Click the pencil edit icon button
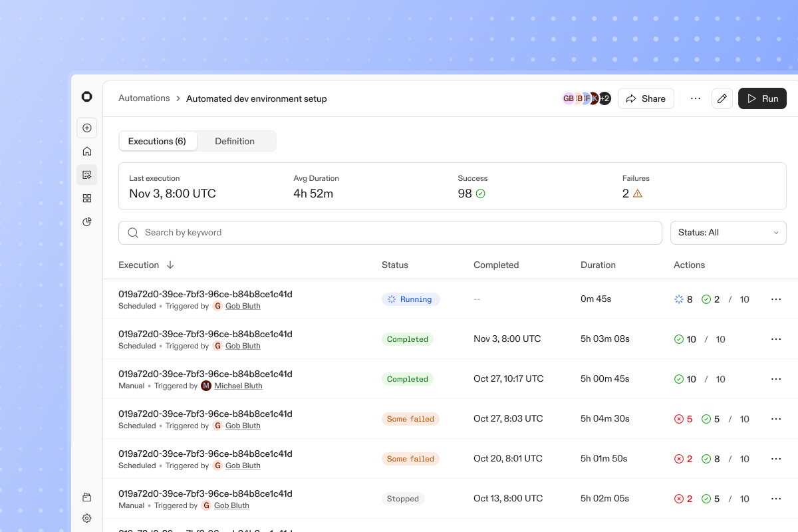 coord(722,98)
